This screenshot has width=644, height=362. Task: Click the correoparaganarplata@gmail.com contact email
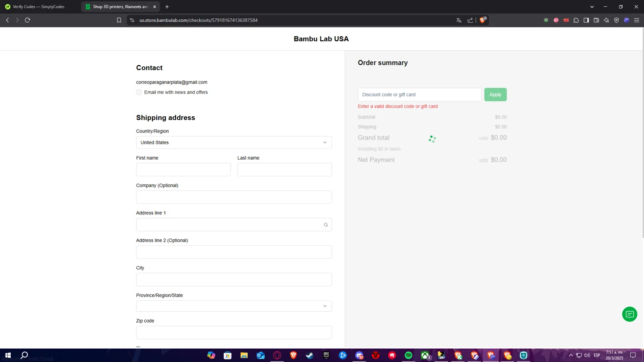tap(172, 82)
